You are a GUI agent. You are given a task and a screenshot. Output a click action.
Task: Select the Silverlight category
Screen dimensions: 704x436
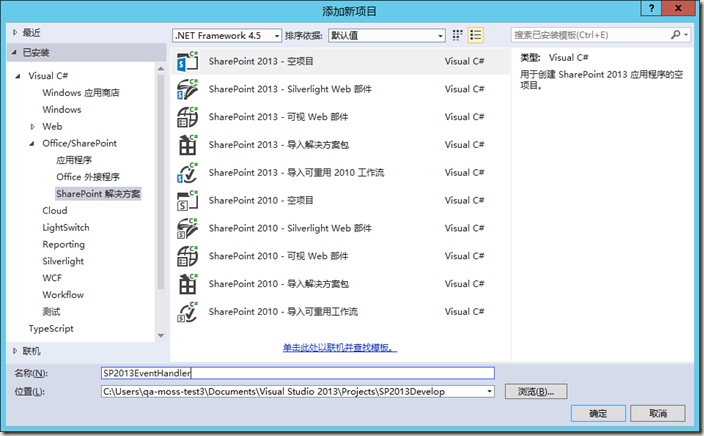pos(63,261)
